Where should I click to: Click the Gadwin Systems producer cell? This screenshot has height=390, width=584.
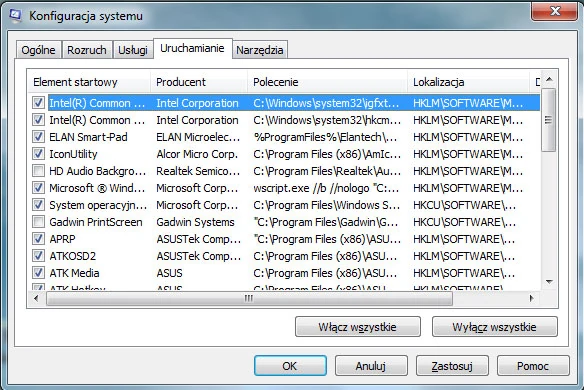[195, 222]
